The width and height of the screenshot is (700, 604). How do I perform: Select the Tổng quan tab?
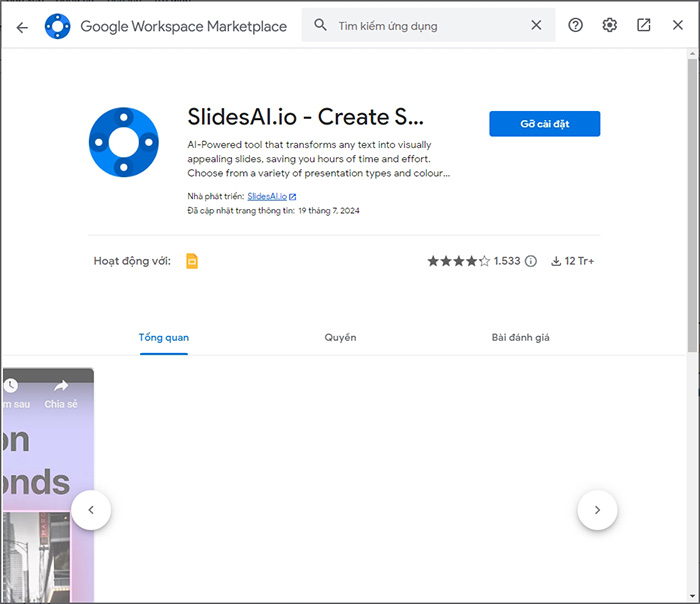tap(164, 337)
